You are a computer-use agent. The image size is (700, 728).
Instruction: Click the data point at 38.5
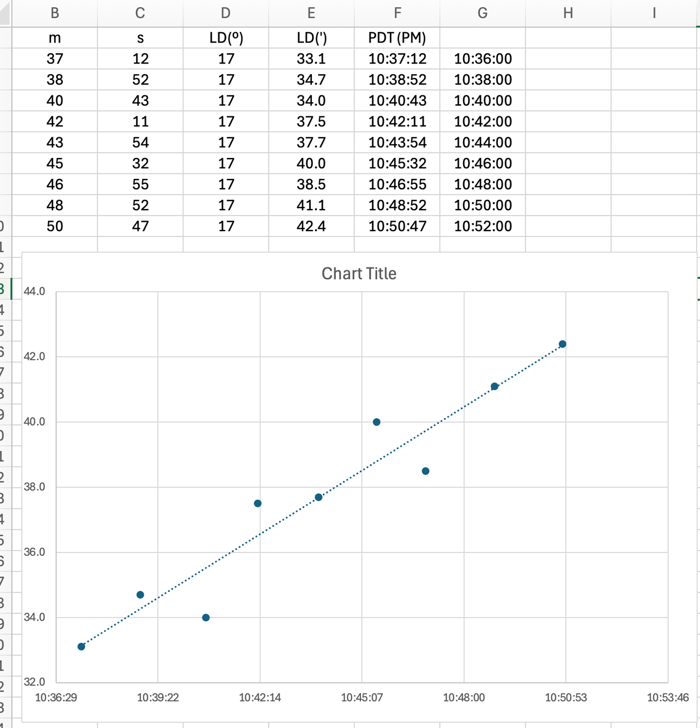(x=425, y=471)
